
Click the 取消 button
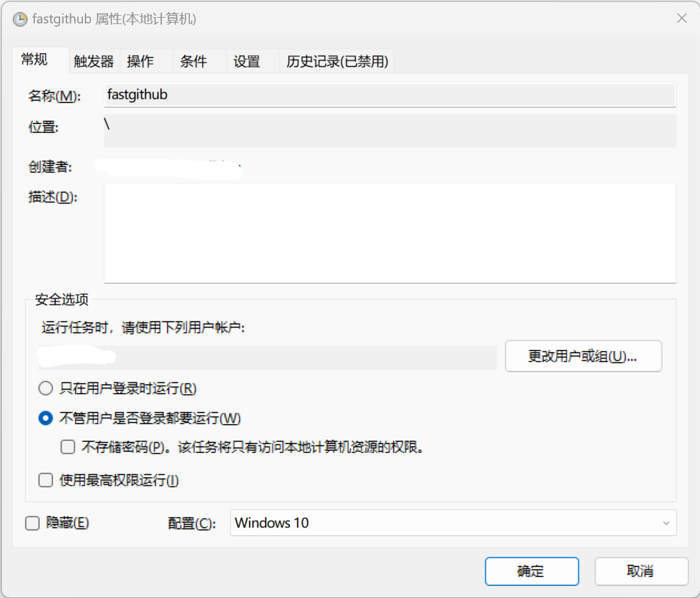coord(641,571)
